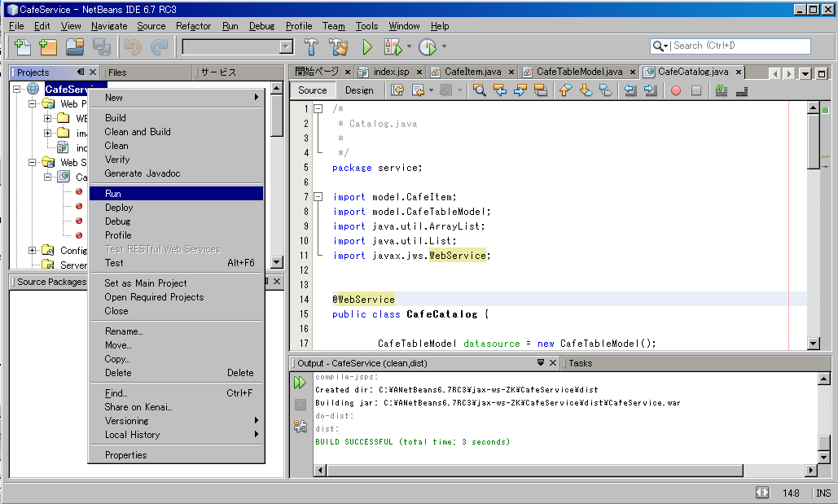The image size is (838, 504).
Task: Click the Save All toolbar icon
Action: click(101, 47)
